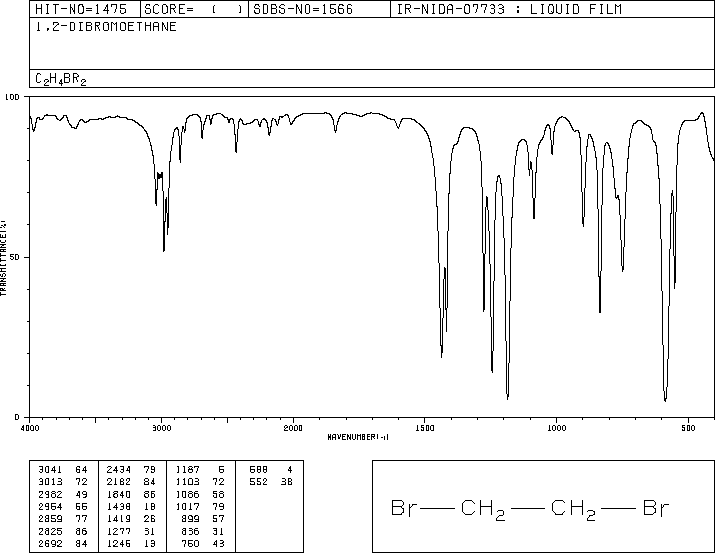The image size is (715, 553).
Task: Select the 4000 wavenumber axis label
Action: (x=30, y=428)
